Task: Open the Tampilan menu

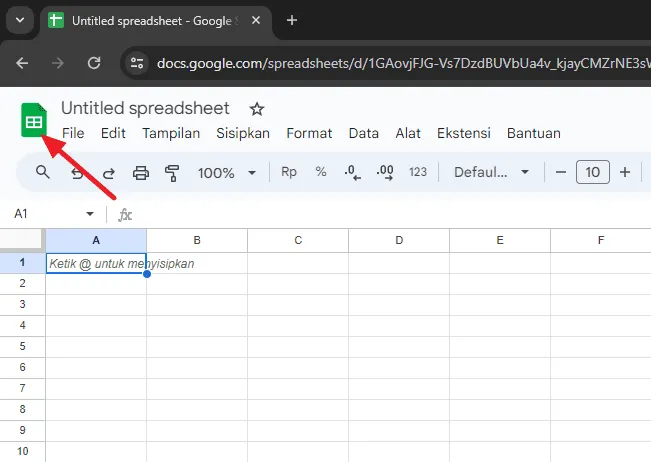Action: (171, 133)
